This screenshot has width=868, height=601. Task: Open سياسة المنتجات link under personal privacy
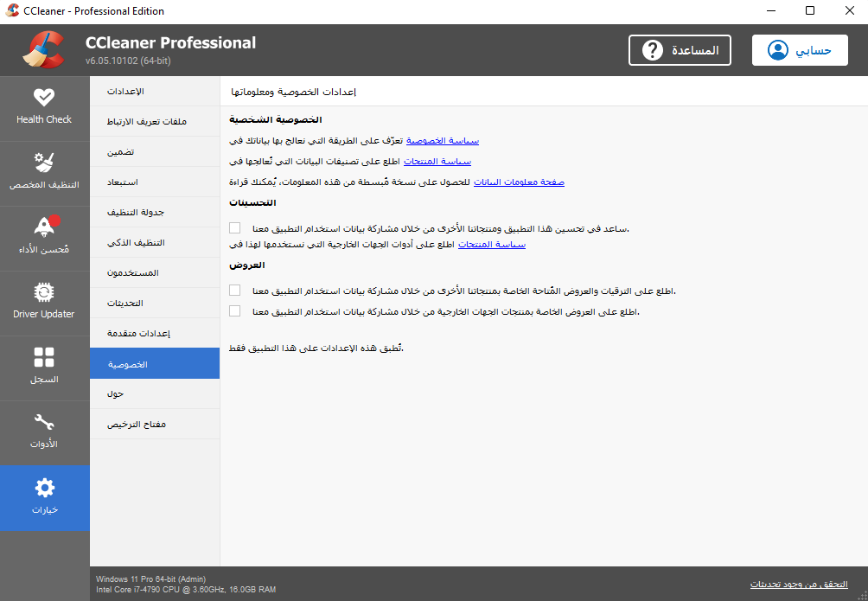click(437, 161)
